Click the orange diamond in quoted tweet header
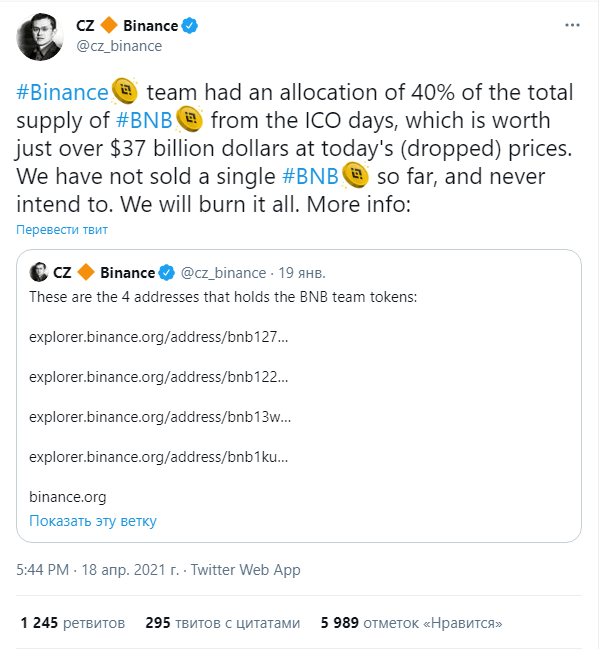600x649 pixels. (86, 272)
